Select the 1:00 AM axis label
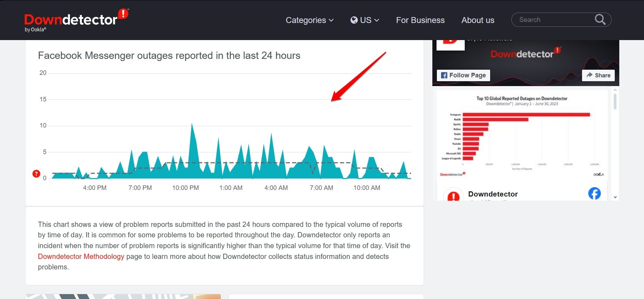This screenshot has width=644, height=299. [231, 188]
